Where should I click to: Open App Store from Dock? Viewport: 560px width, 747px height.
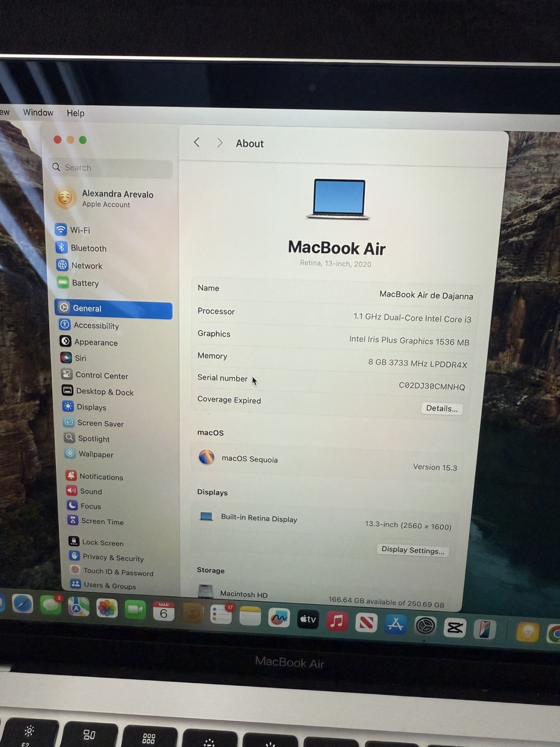click(396, 624)
